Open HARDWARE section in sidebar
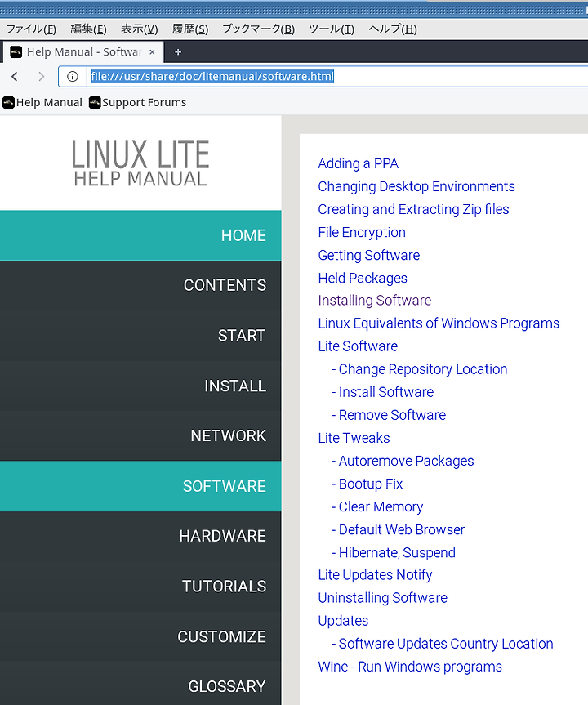Viewport: 588px width, 705px height. pyautogui.click(x=140, y=536)
